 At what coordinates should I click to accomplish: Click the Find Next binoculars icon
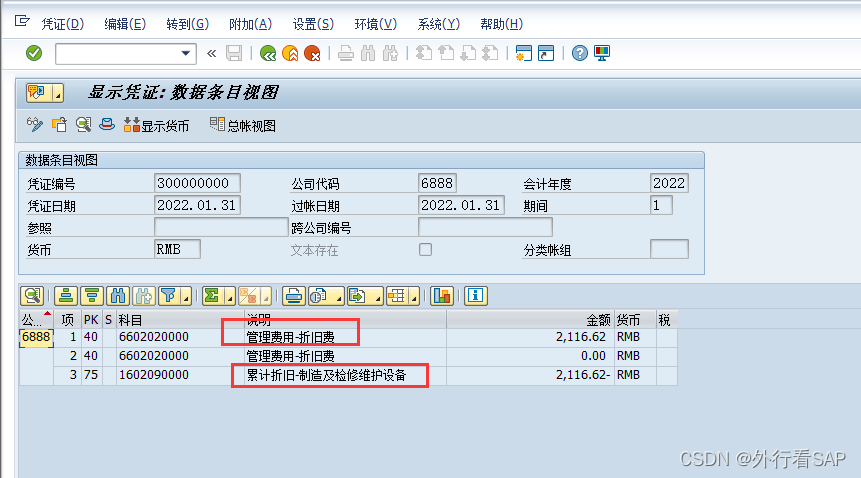pos(390,53)
